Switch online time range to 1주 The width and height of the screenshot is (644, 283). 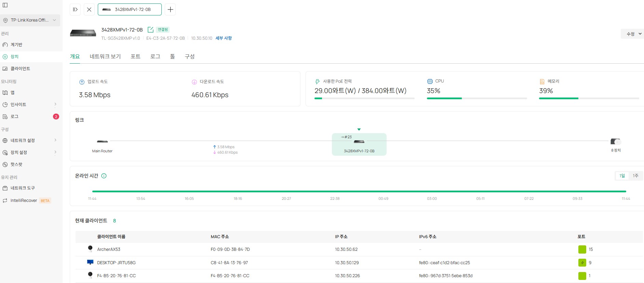635,176
